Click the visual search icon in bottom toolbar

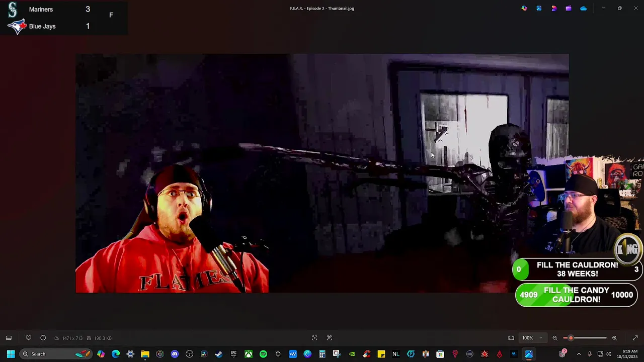(314, 338)
